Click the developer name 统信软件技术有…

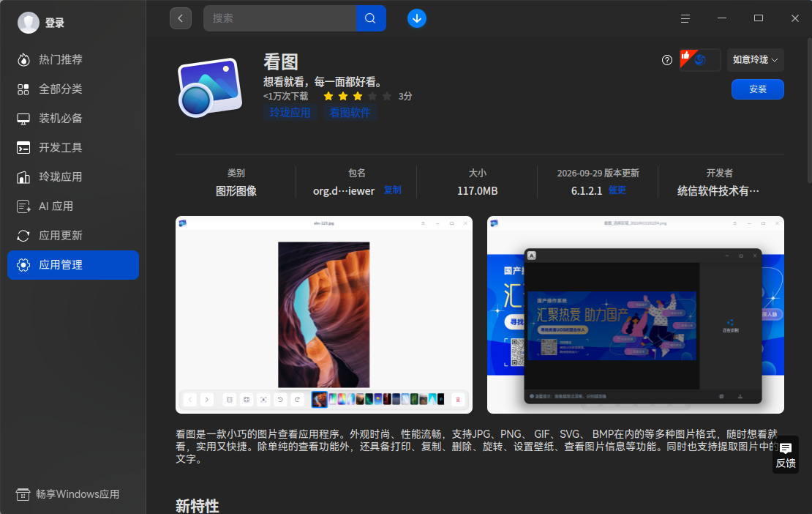pos(719,191)
